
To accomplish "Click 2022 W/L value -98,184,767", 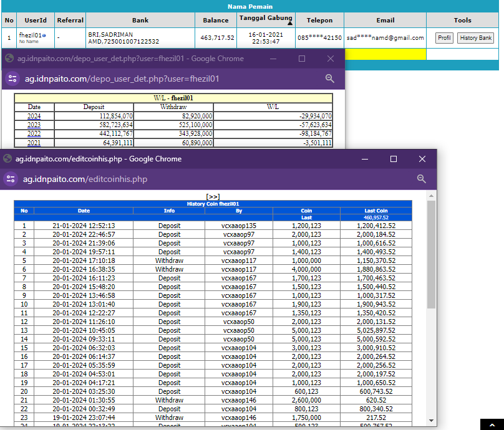I will pos(316,133).
